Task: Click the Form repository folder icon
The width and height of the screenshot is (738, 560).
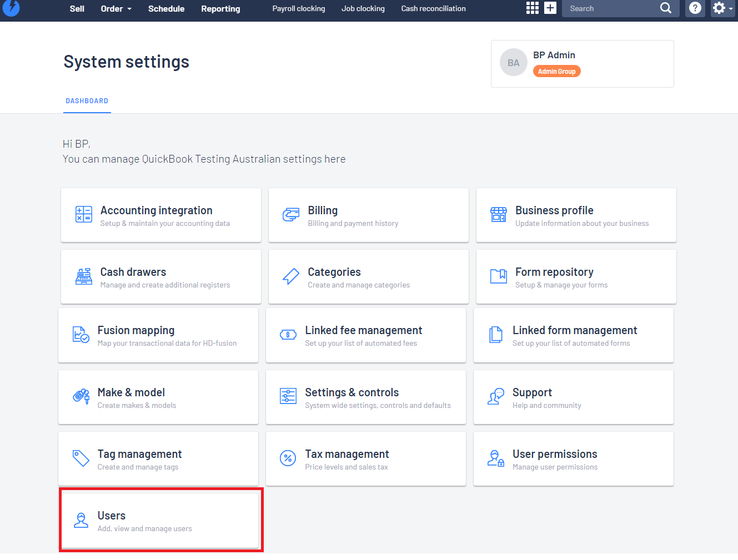Action: 499,276
